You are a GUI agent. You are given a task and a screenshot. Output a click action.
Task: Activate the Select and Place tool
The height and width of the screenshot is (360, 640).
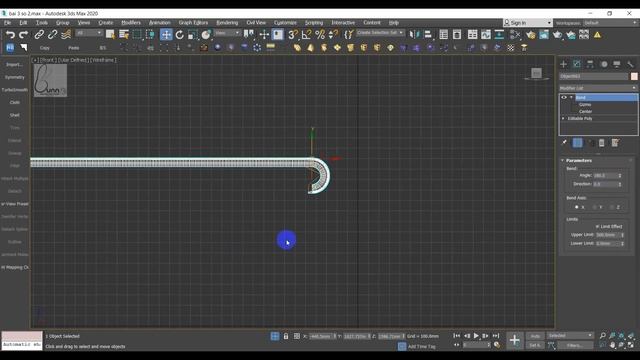point(206,35)
